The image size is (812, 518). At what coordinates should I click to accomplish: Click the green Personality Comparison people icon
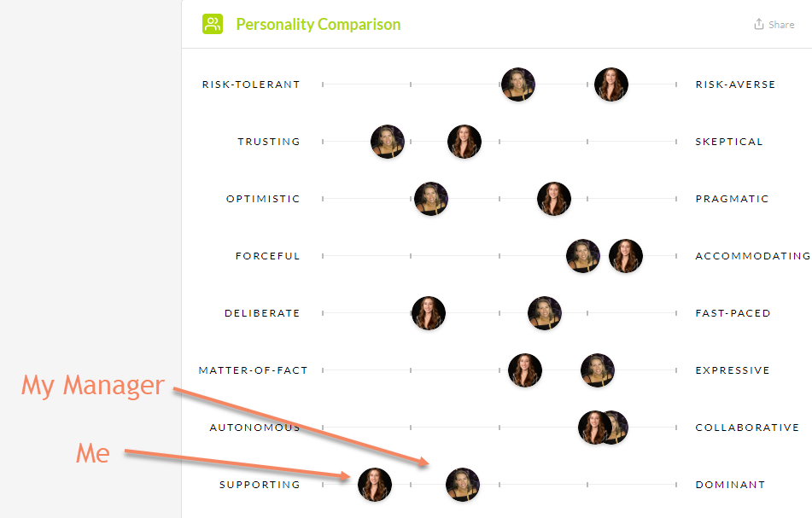213,24
